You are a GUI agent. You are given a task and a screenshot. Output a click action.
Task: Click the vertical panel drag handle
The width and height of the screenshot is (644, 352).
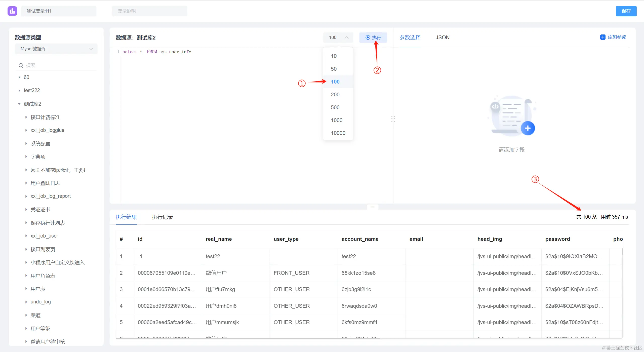click(393, 119)
